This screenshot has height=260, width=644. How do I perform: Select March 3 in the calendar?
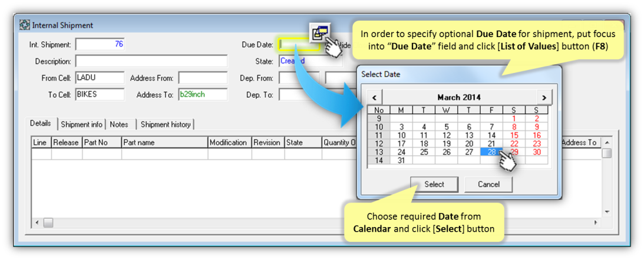pyautogui.click(x=402, y=127)
